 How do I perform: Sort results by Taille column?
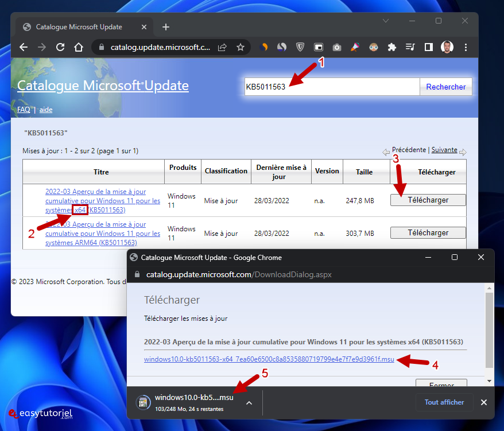pos(364,172)
